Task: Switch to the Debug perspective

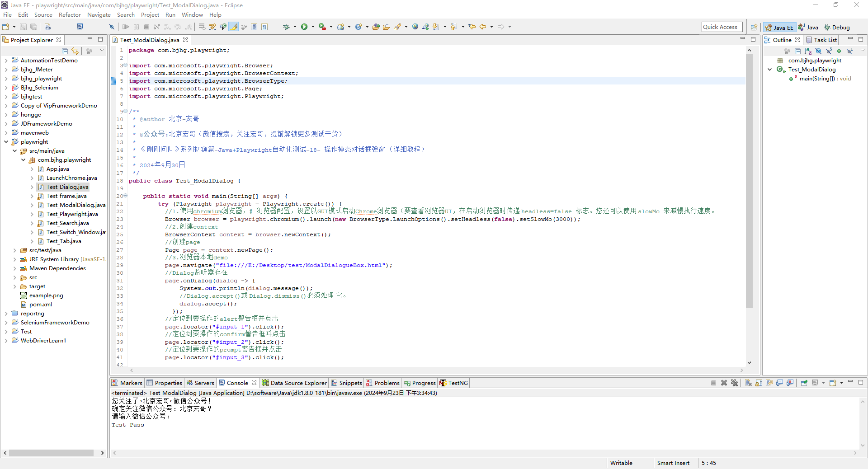Action: click(837, 28)
